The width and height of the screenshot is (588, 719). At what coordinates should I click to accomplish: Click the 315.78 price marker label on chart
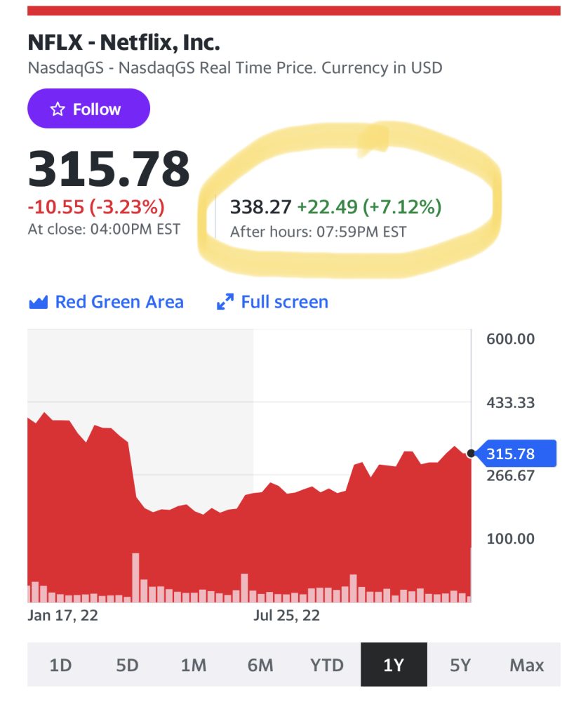click(516, 454)
